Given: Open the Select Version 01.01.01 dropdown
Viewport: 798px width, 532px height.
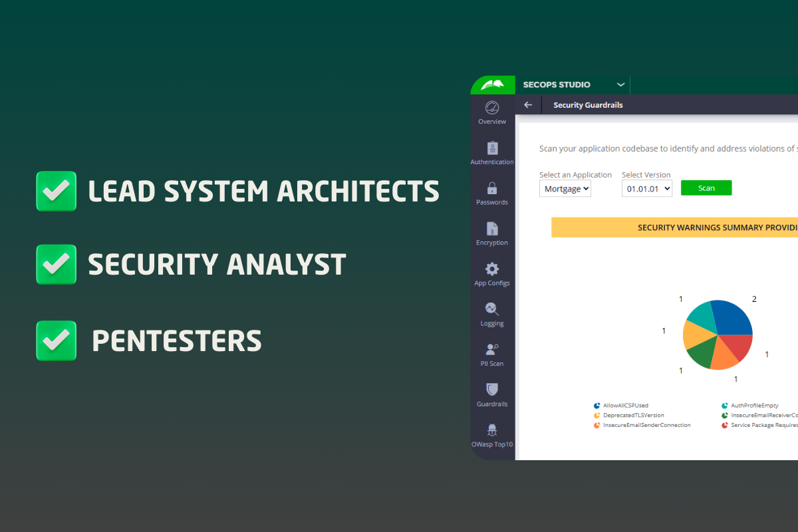Looking at the screenshot, I should point(647,189).
